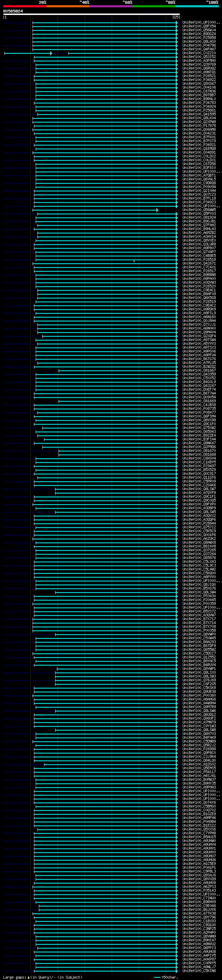Select hit UniRef100_P00358
This screenshot has width=222, height=980.
click(x=199, y=630)
